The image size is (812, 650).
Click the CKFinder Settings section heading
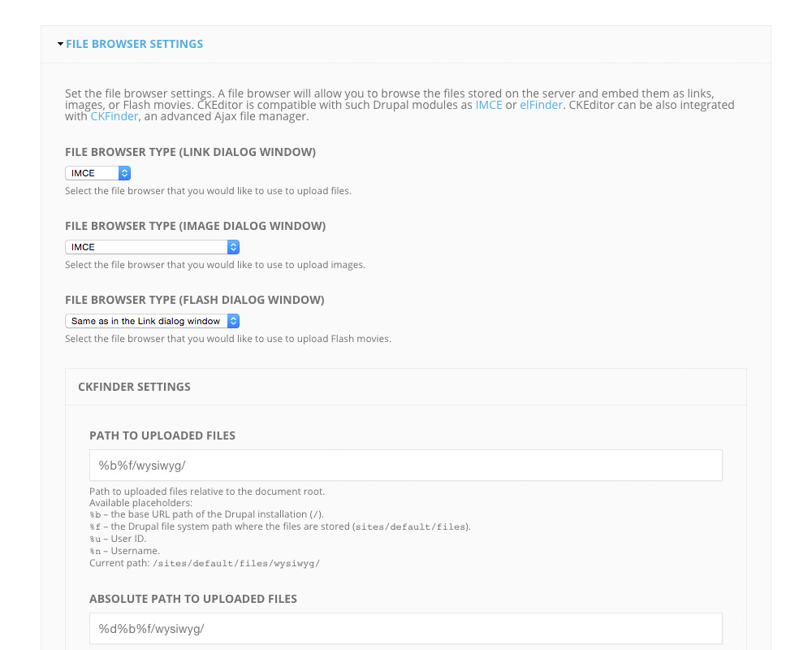pos(134,387)
